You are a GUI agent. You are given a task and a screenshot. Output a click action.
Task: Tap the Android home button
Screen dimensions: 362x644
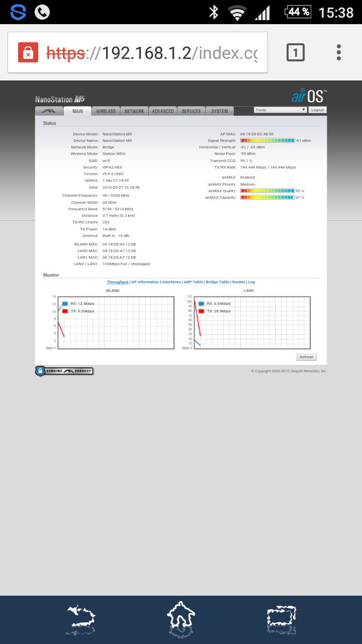pyautogui.click(x=181, y=619)
